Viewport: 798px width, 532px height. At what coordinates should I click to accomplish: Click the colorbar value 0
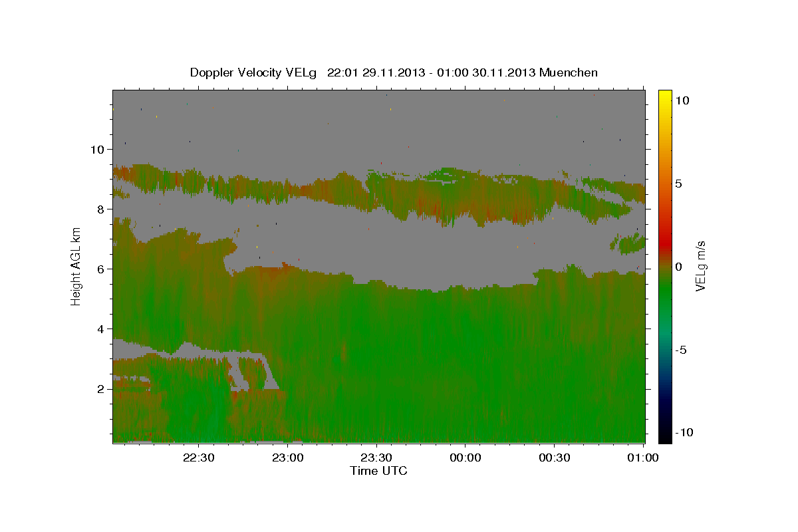(679, 267)
